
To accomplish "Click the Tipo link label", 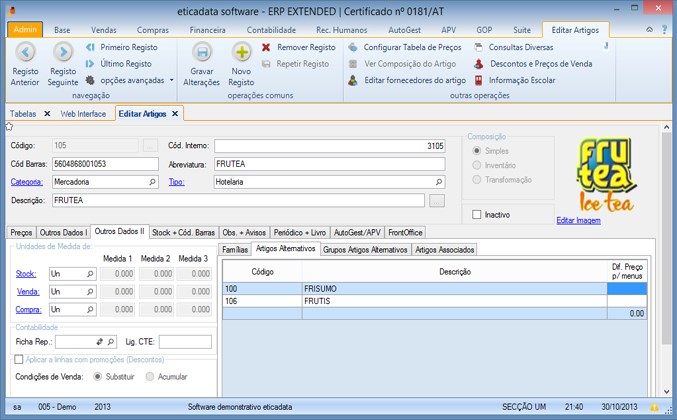I will click(176, 182).
